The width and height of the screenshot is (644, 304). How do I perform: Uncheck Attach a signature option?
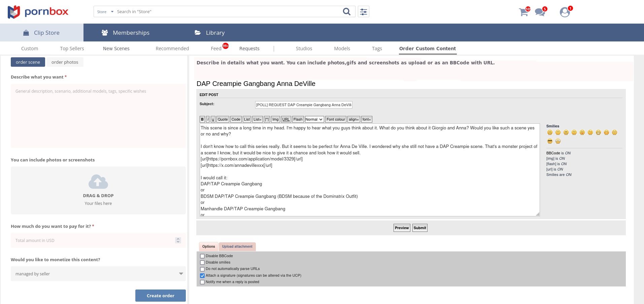[202, 276]
